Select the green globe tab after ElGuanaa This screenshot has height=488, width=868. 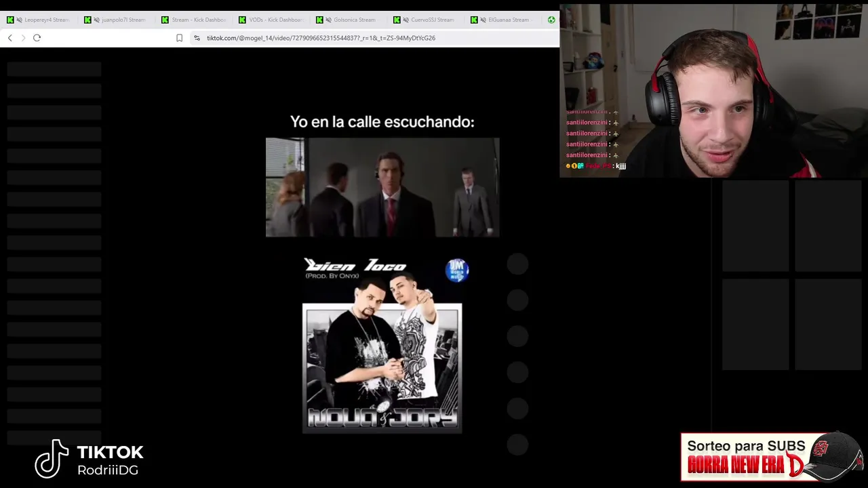pos(551,20)
